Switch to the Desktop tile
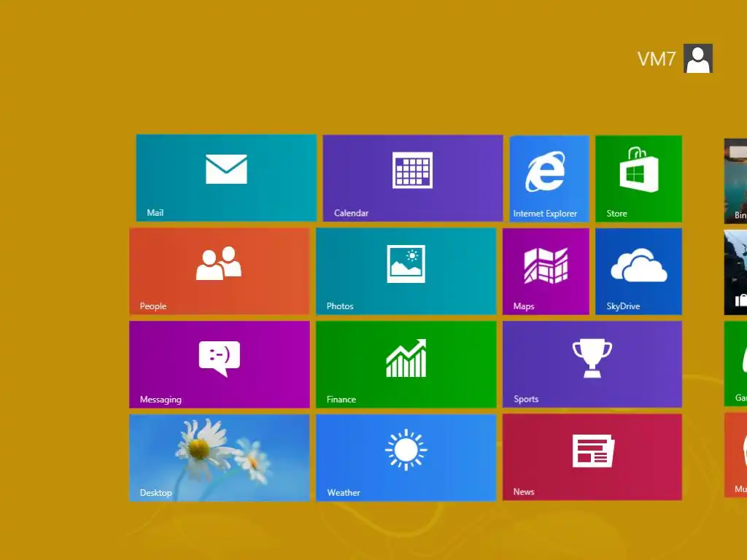 [x=220, y=458]
